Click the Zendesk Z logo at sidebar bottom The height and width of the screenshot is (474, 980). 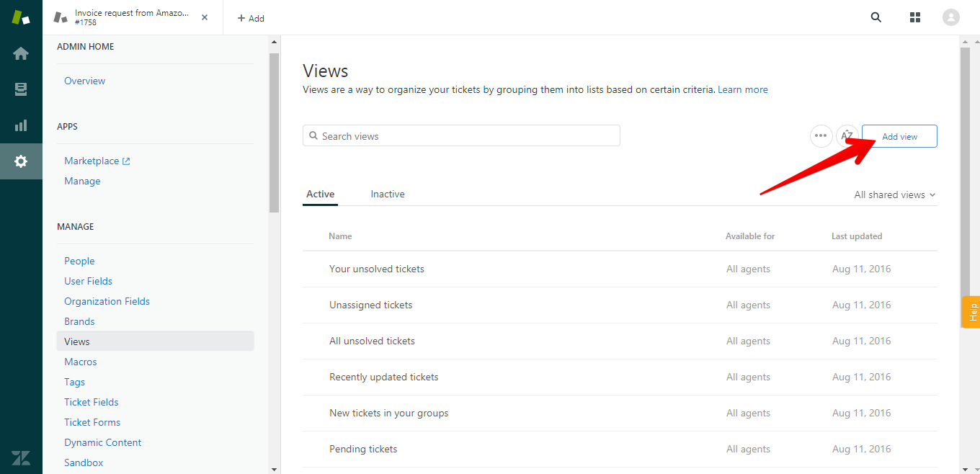[21, 457]
